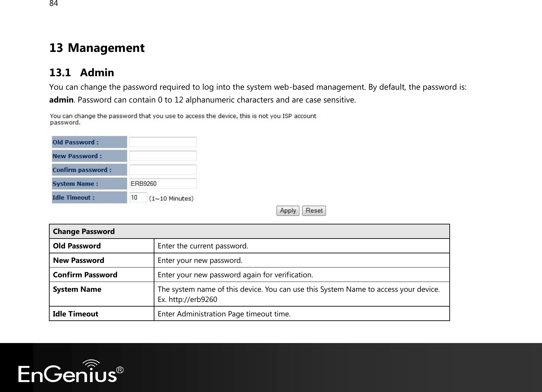Click 'Enter Administration Page timeout time.' cell
The height and width of the screenshot is (392, 542).
point(302,314)
